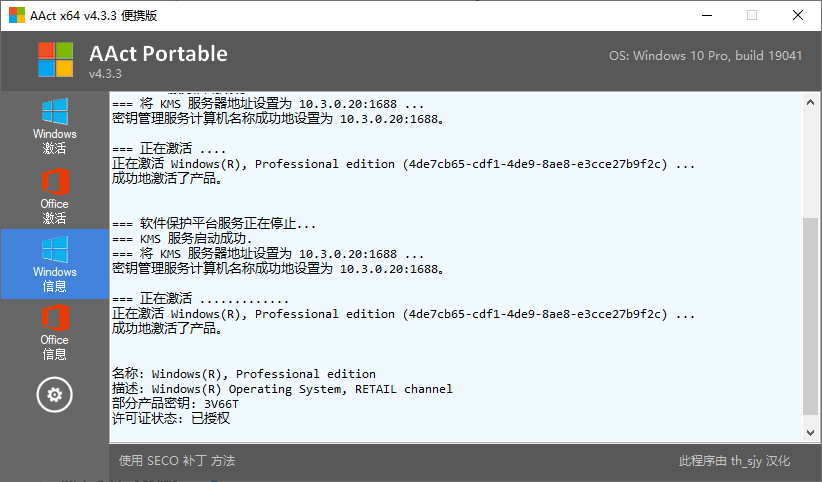Click the AAct Portable header title
This screenshot has height=482, width=822.
tap(158, 53)
